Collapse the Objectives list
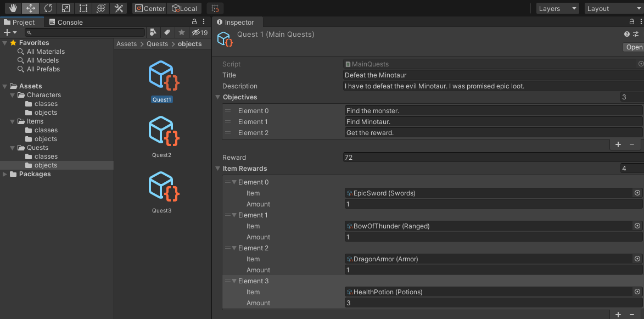The height and width of the screenshot is (319, 644). pos(218,97)
